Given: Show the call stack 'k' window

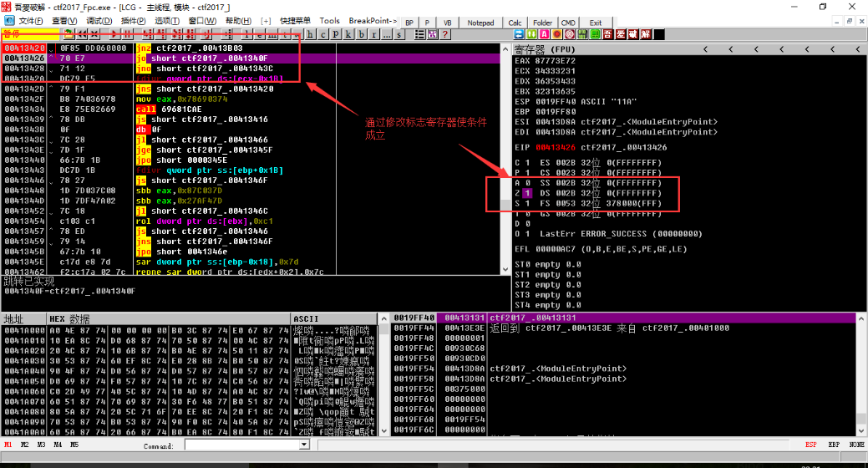Looking at the screenshot, I should tap(348, 34).
